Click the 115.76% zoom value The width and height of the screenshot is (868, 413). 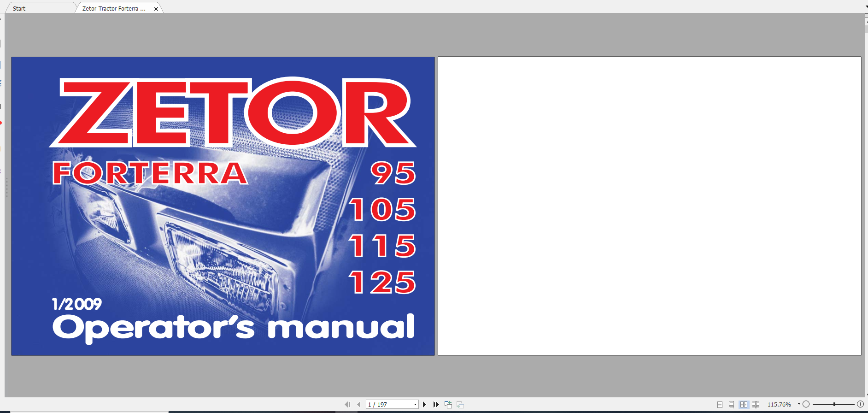coord(779,404)
